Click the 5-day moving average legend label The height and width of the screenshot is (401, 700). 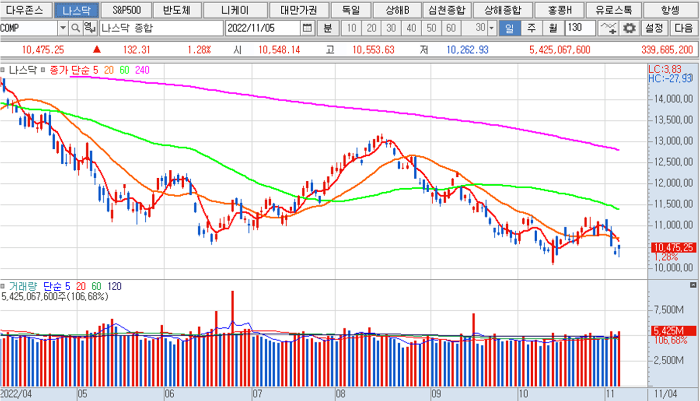coord(96,70)
